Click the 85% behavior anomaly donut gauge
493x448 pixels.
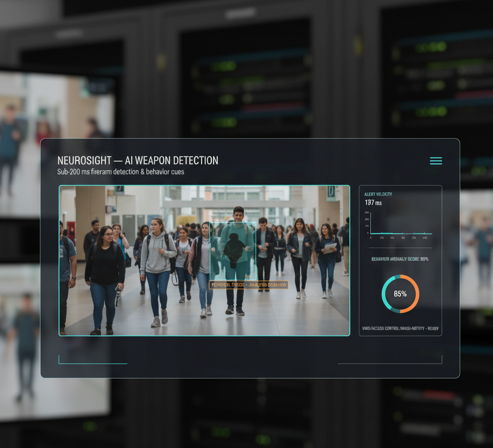click(400, 294)
